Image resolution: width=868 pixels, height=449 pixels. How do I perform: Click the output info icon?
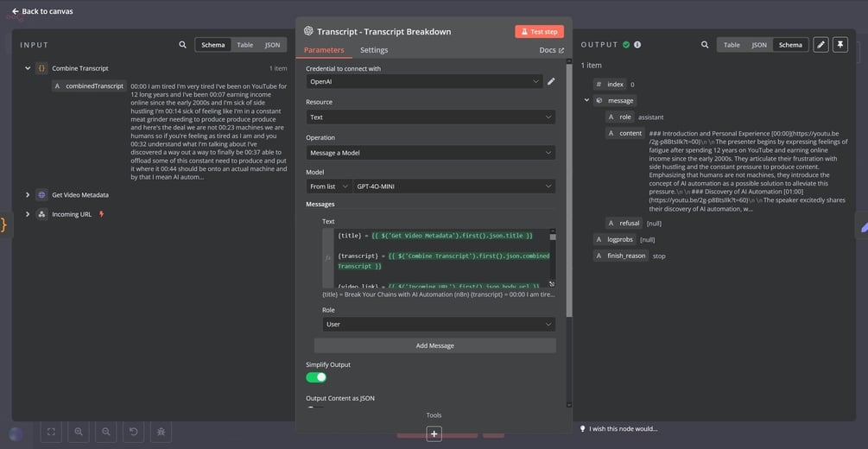click(x=637, y=45)
